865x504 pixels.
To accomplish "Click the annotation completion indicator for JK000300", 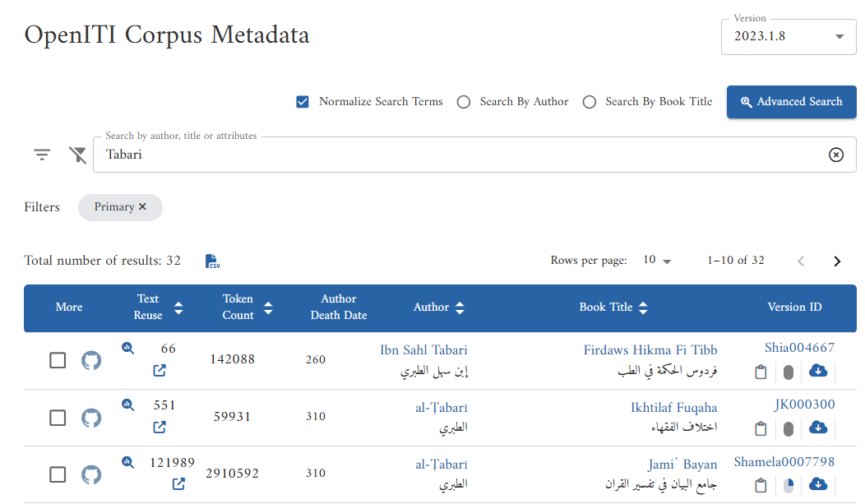I will [789, 428].
